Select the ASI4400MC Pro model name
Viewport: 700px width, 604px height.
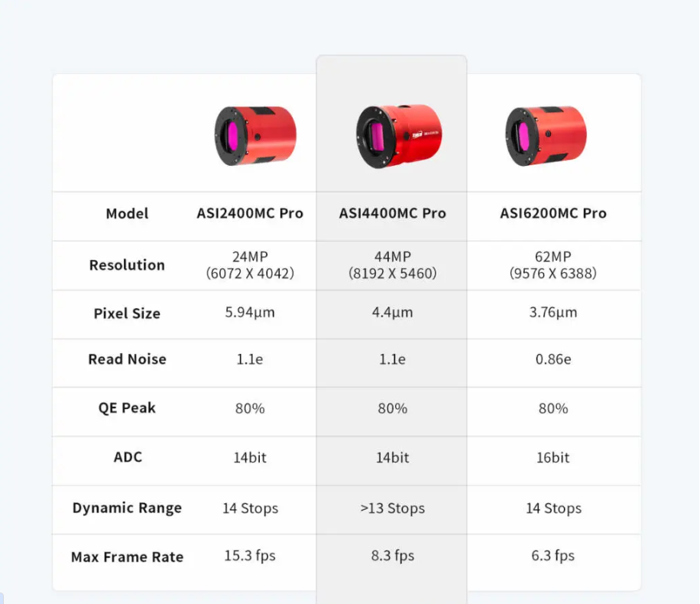coord(392,213)
